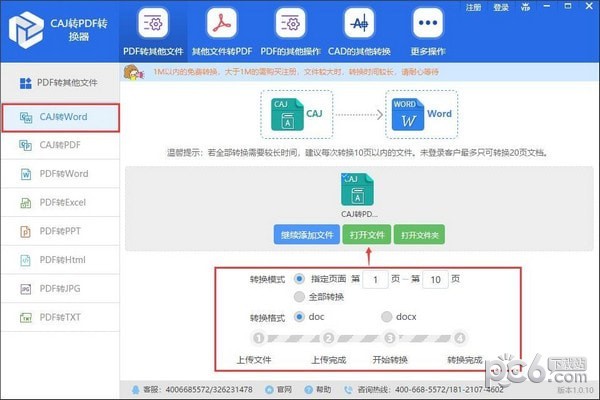Click the 帮助 question icon

pyautogui.click(x=308, y=390)
